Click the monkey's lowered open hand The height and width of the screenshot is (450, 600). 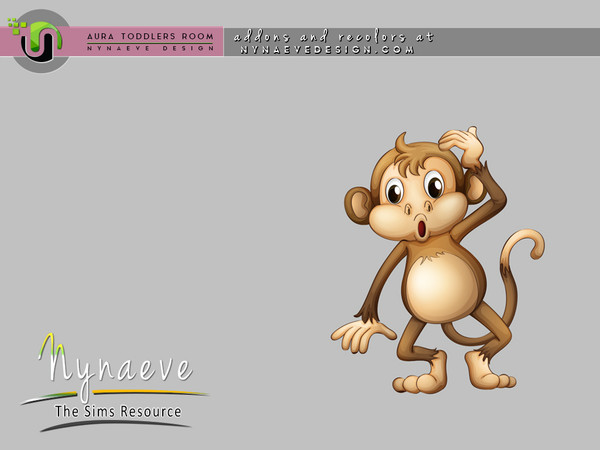click(362, 335)
